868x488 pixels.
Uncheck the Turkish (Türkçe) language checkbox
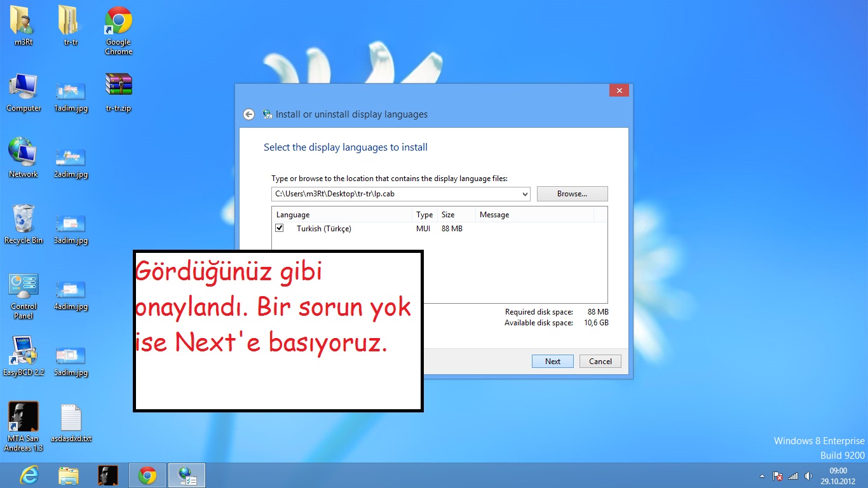279,228
